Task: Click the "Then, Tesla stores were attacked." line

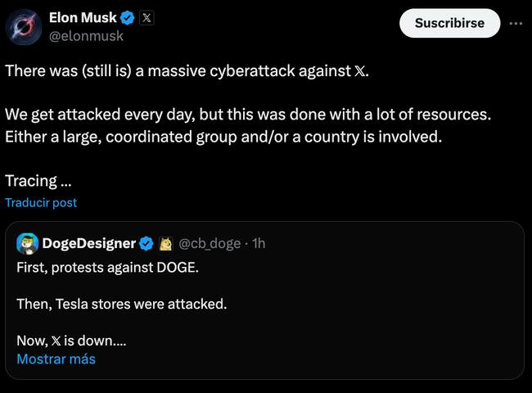Action: tap(121, 304)
